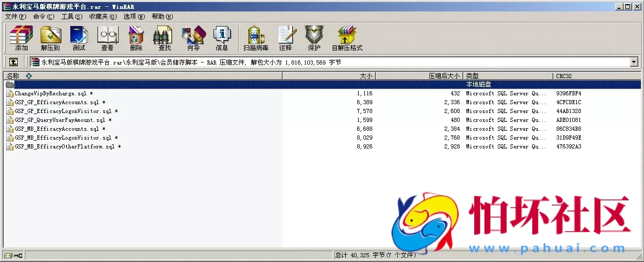Click the 添加 (Add) toolbar icon
644x262 pixels.
click(x=21, y=38)
